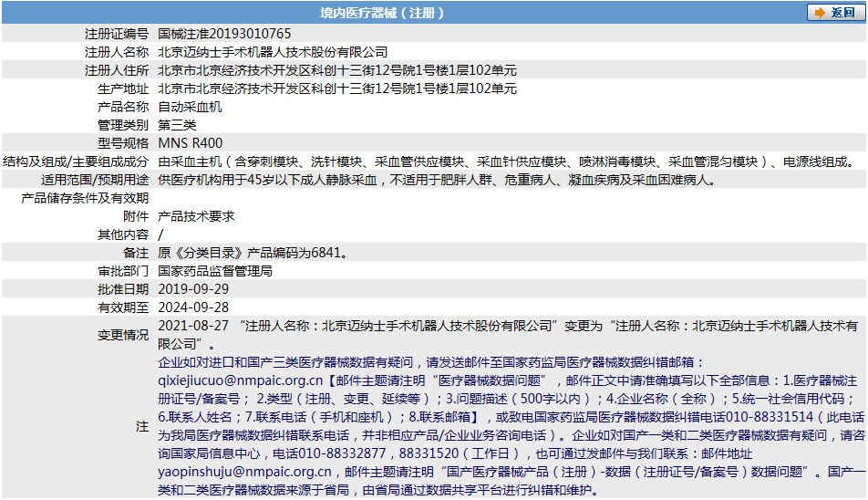The height and width of the screenshot is (500, 868).
Task: Click phone number 010-88331514
Action: [770, 418]
